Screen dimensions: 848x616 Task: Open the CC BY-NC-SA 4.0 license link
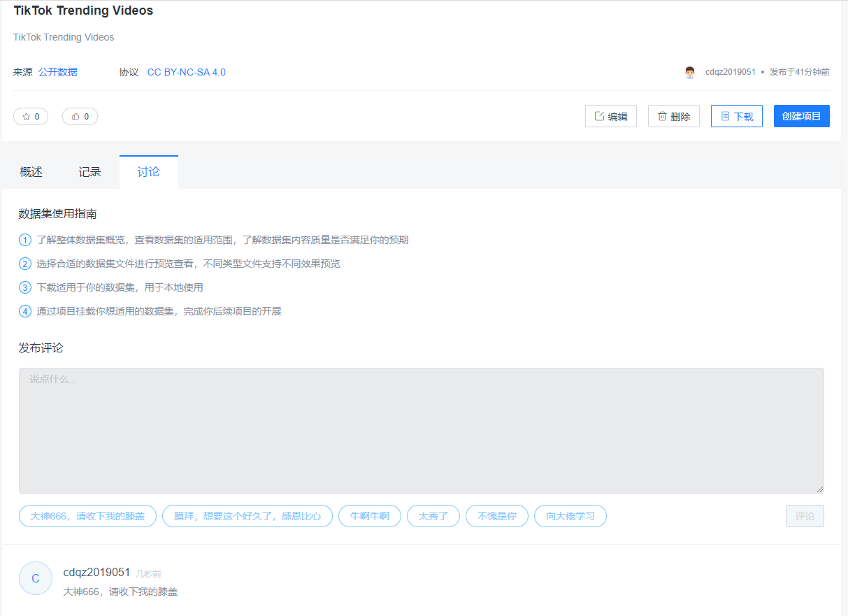coord(187,72)
